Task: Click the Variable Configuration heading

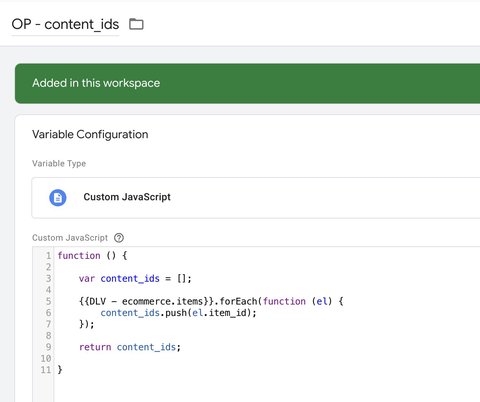Action: (90, 134)
